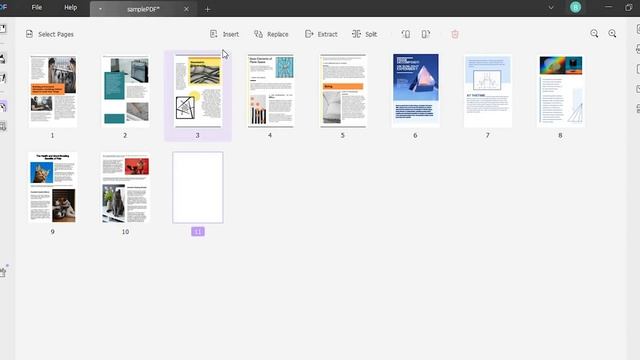Select page 4 thumbnail
The image size is (640, 360).
click(x=271, y=91)
